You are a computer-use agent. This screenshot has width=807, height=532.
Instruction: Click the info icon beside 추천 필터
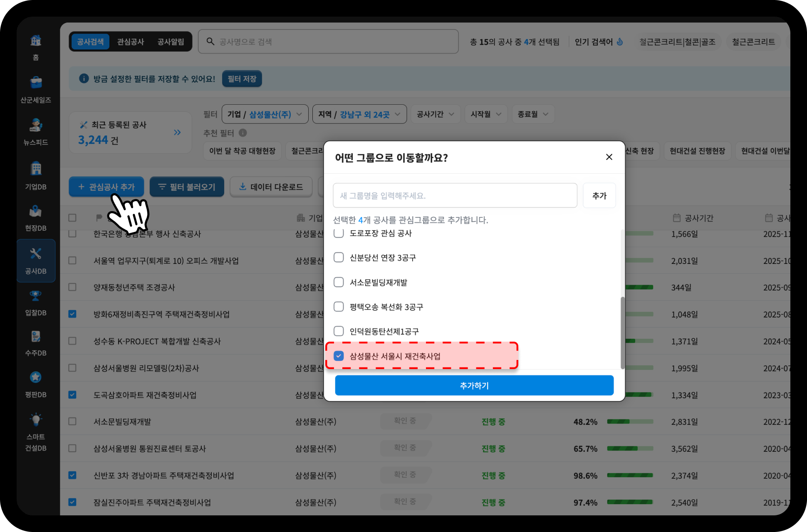click(x=243, y=133)
